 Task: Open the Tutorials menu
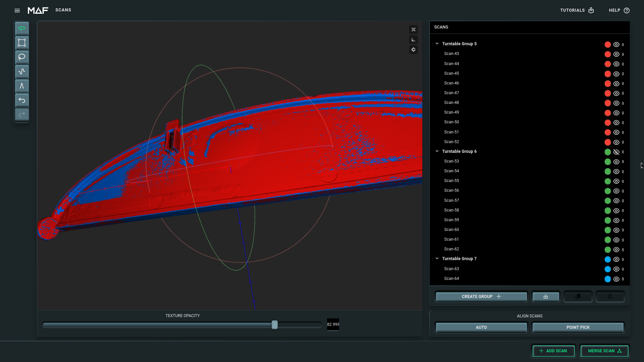pyautogui.click(x=577, y=10)
